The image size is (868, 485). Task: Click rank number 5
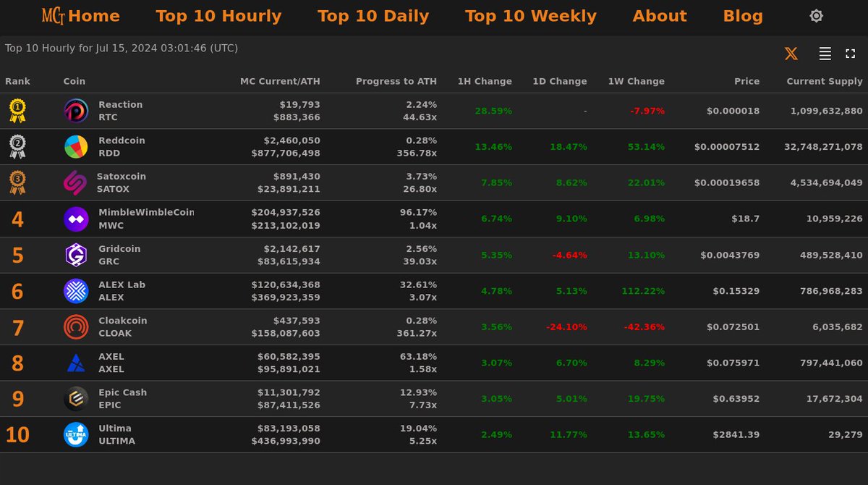click(17, 256)
